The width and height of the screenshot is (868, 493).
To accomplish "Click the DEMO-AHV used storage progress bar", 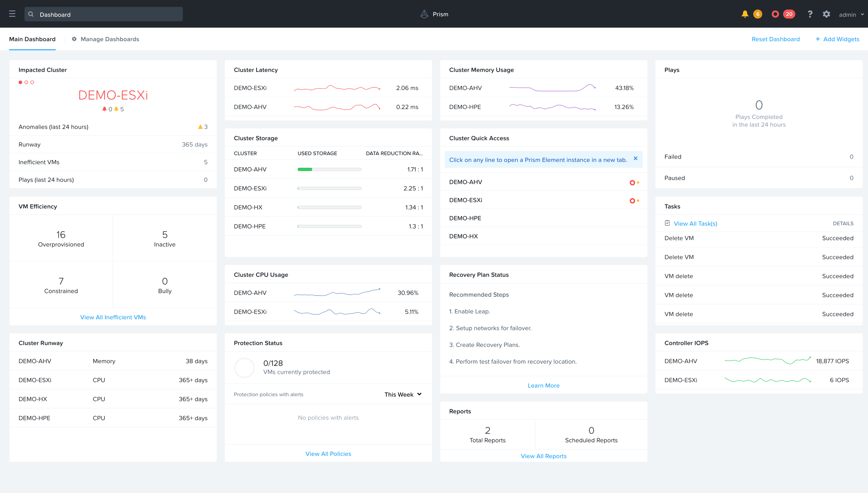I will point(329,169).
